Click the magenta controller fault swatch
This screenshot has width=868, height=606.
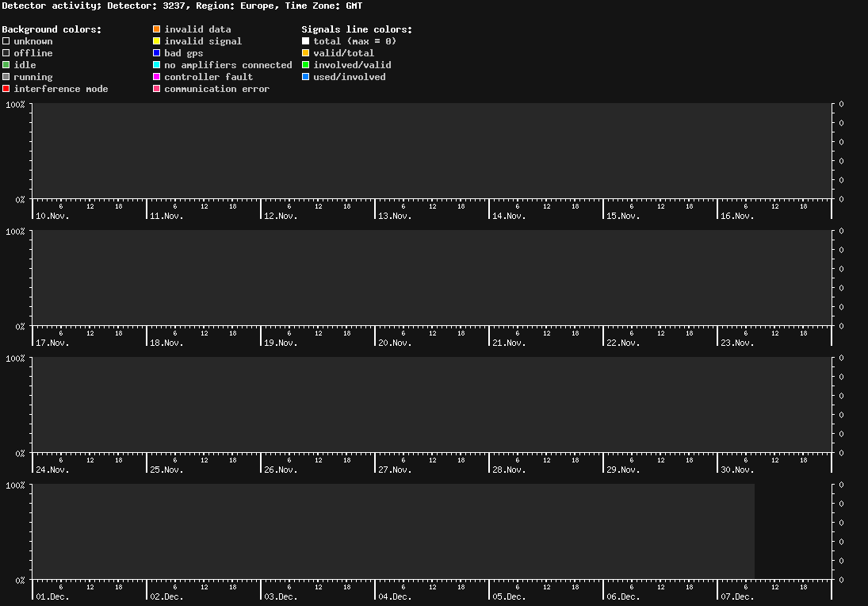[158, 76]
